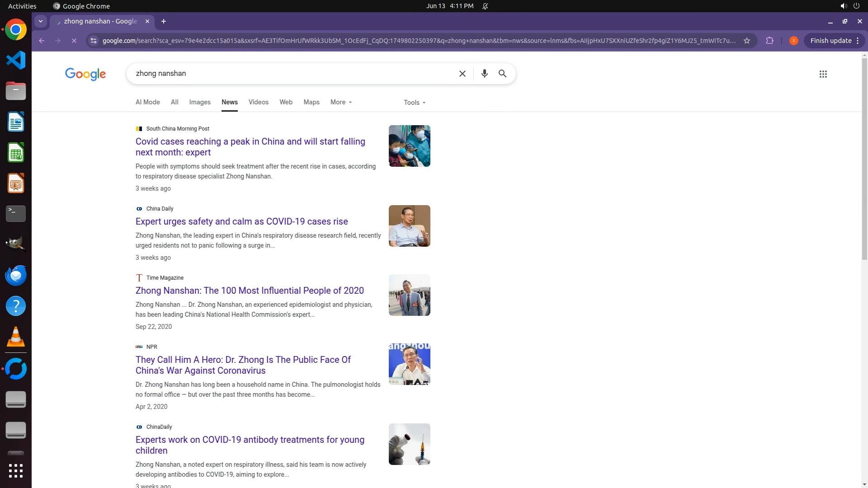The width and height of the screenshot is (868, 488).
Task: Open the Google apps grid
Action: 823,74
